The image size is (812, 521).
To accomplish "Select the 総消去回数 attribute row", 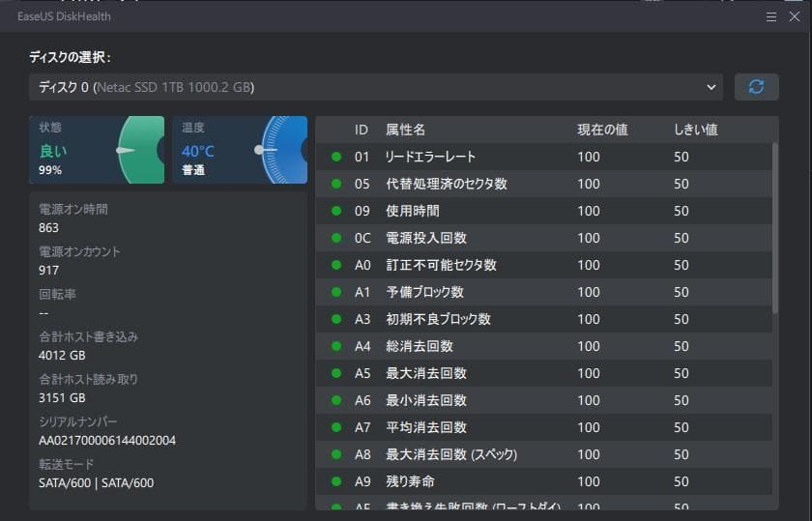I will [x=543, y=346].
